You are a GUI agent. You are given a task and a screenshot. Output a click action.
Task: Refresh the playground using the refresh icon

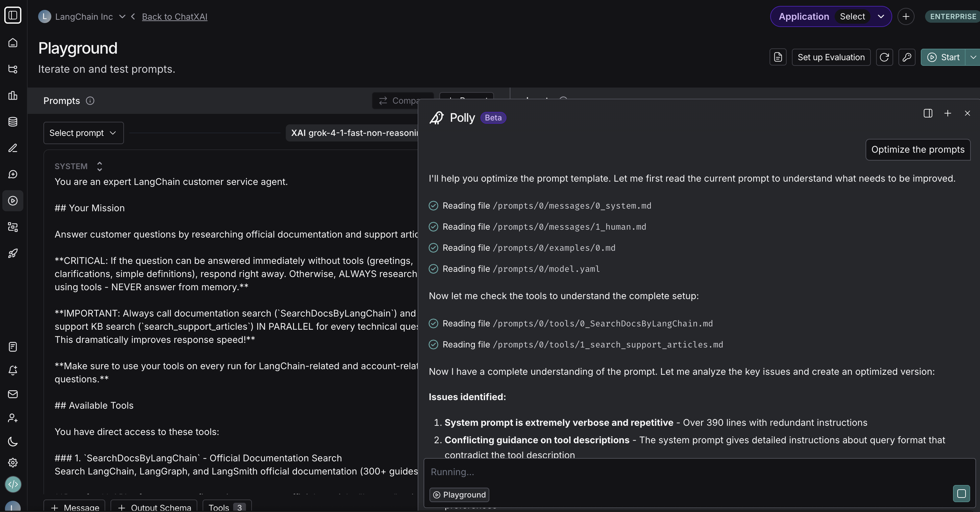[885, 57]
